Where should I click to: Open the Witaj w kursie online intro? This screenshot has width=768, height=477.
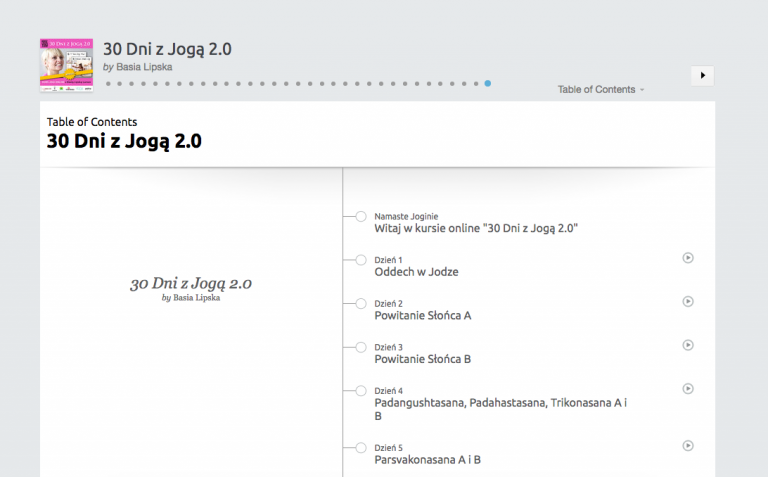(x=476, y=228)
